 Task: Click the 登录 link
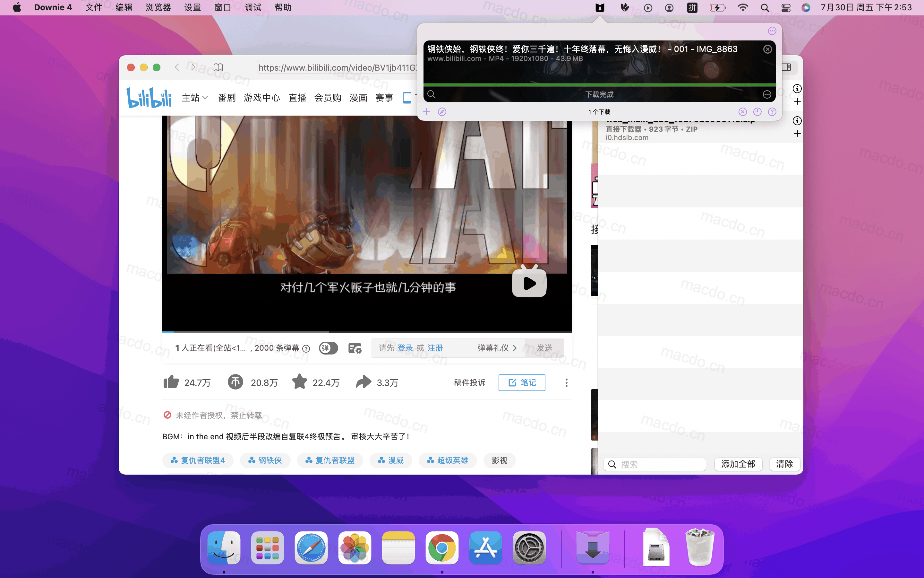(405, 348)
